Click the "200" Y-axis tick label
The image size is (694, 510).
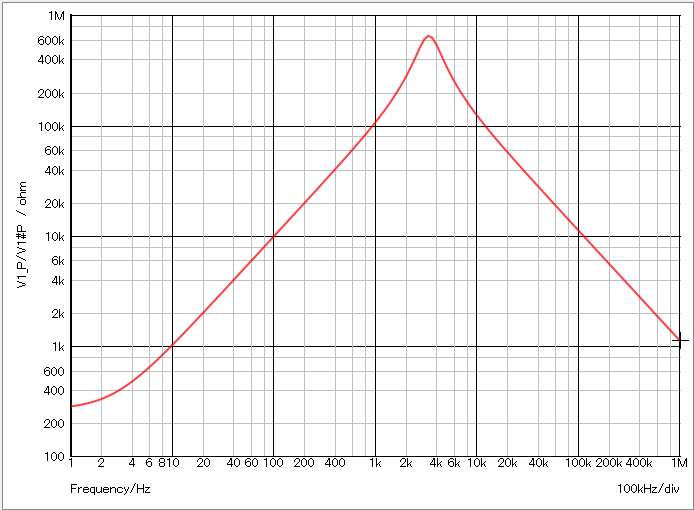click(x=54, y=424)
